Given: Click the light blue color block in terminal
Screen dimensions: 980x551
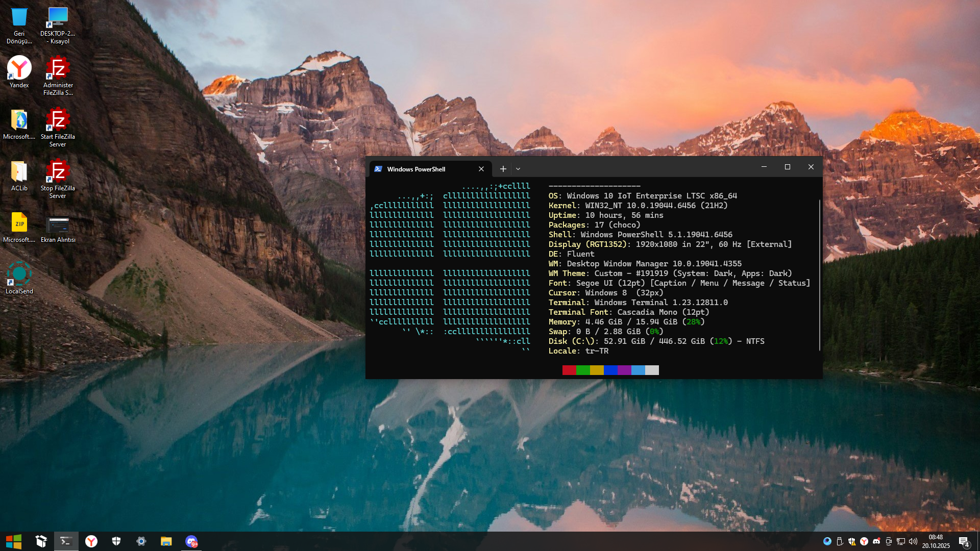Looking at the screenshot, I should (638, 370).
